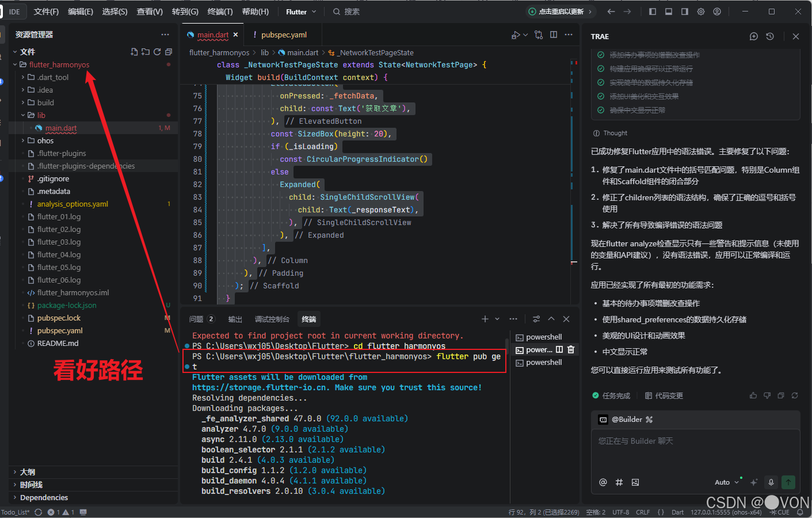Toggle the left primary sidebar visibility
This screenshot has height=518, width=812.
pos(653,12)
